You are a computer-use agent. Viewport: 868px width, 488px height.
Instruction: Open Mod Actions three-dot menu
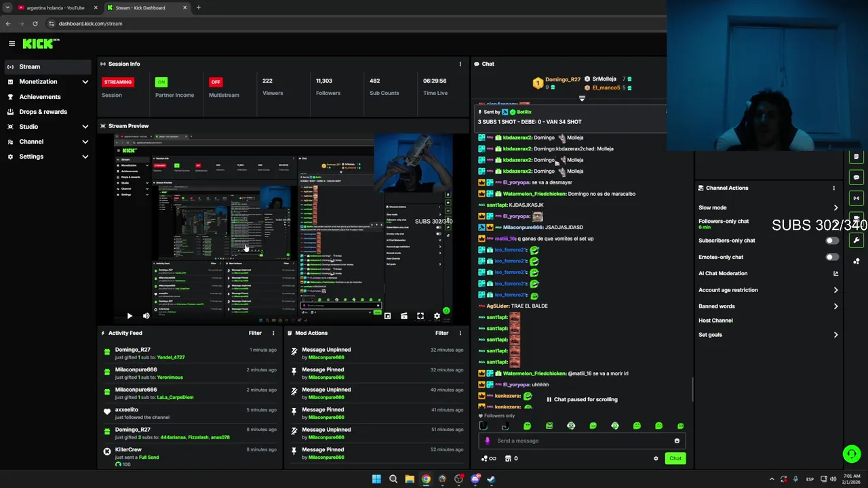460,333
